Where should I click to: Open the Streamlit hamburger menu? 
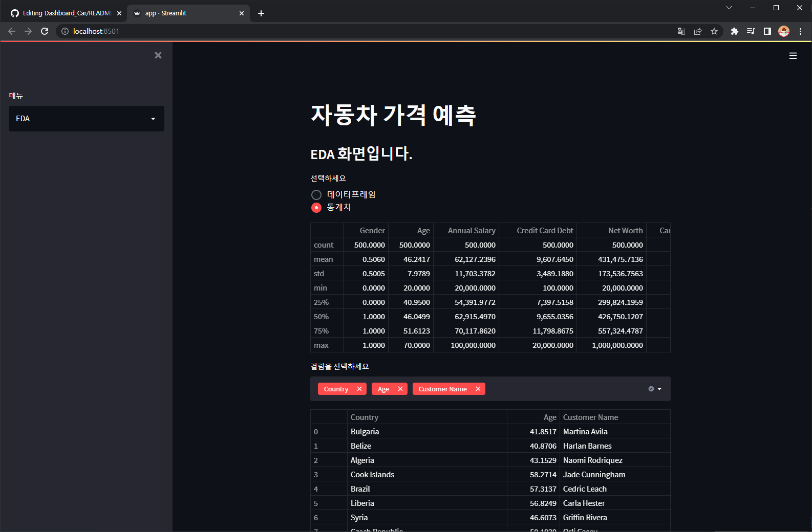[x=793, y=56]
